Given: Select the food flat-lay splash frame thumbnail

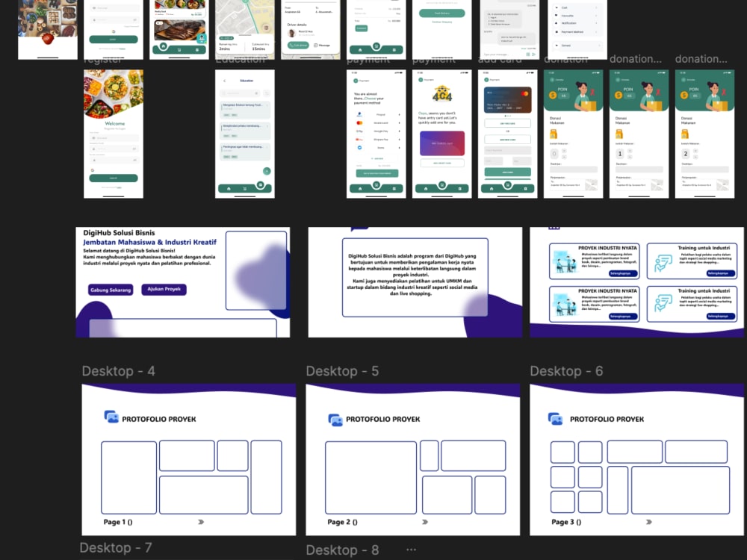Looking at the screenshot, I should [48, 29].
